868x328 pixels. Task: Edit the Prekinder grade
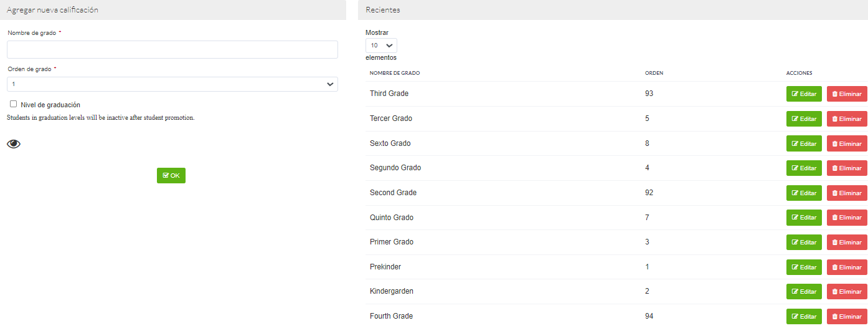(x=804, y=267)
